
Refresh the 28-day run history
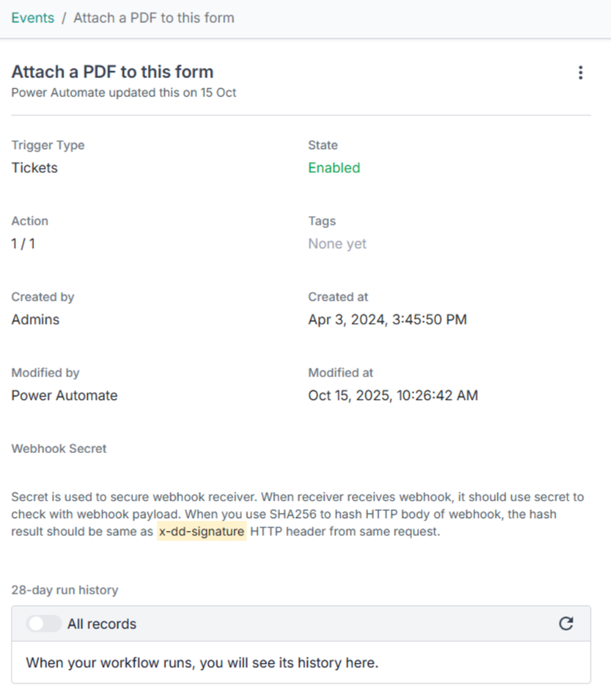[566, 624]
